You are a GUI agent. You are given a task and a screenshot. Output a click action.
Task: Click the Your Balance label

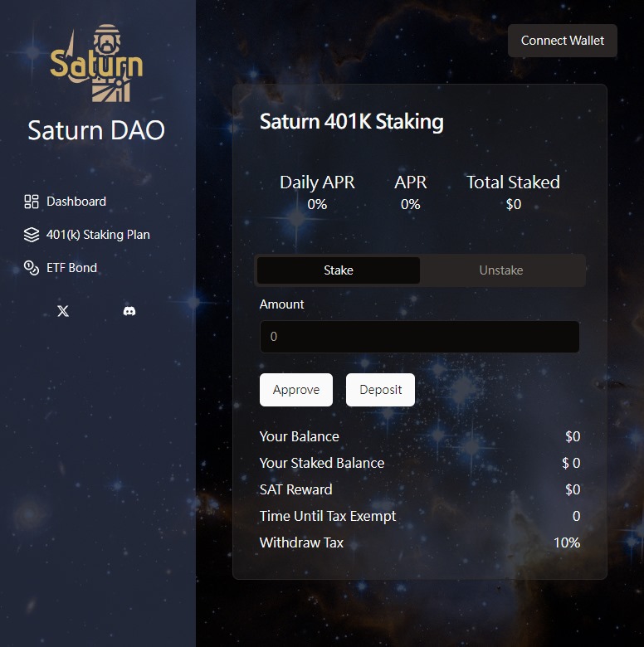click(x=300, y=436)
